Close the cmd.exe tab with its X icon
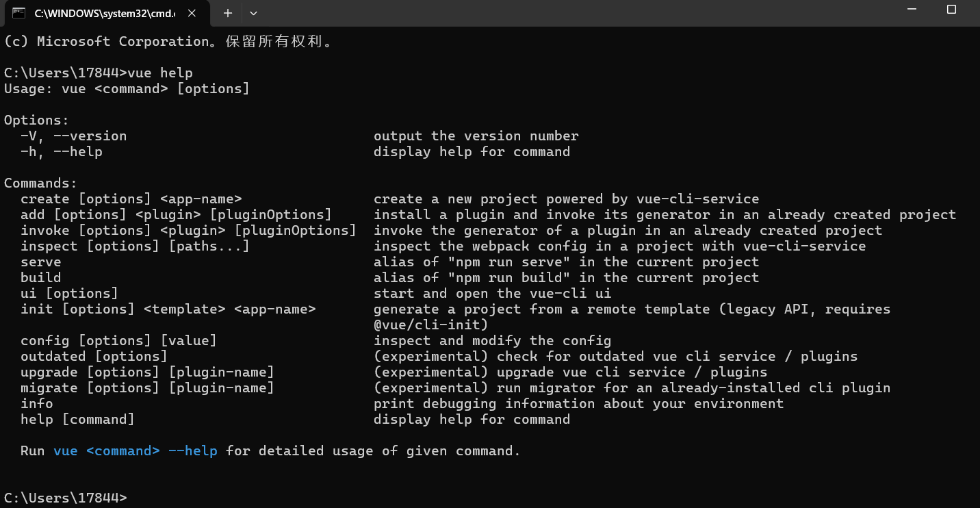This screenshot has width=980, height=508. point(191,12)
